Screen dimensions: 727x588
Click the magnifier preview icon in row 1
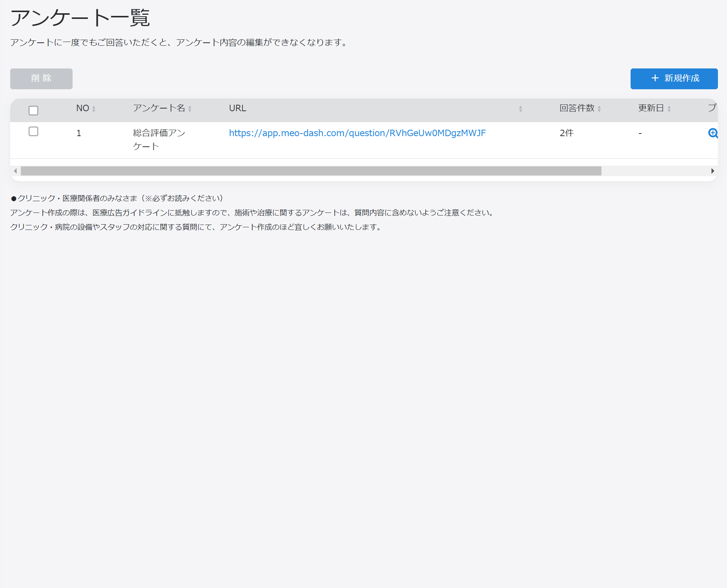point(713,133)
